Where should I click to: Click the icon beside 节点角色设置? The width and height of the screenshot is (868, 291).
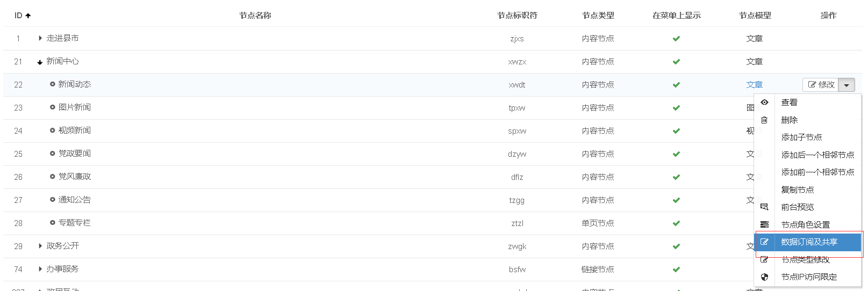click(764, 224)
